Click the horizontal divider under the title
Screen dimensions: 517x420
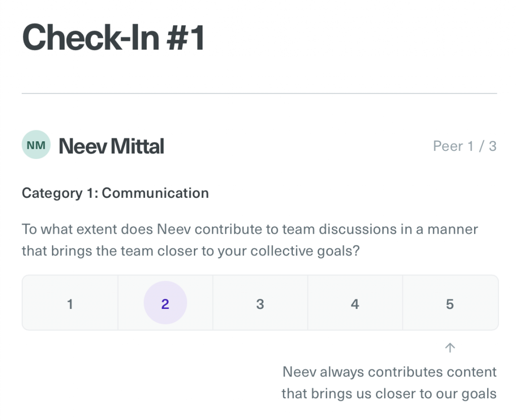click(x=259, y=93)
